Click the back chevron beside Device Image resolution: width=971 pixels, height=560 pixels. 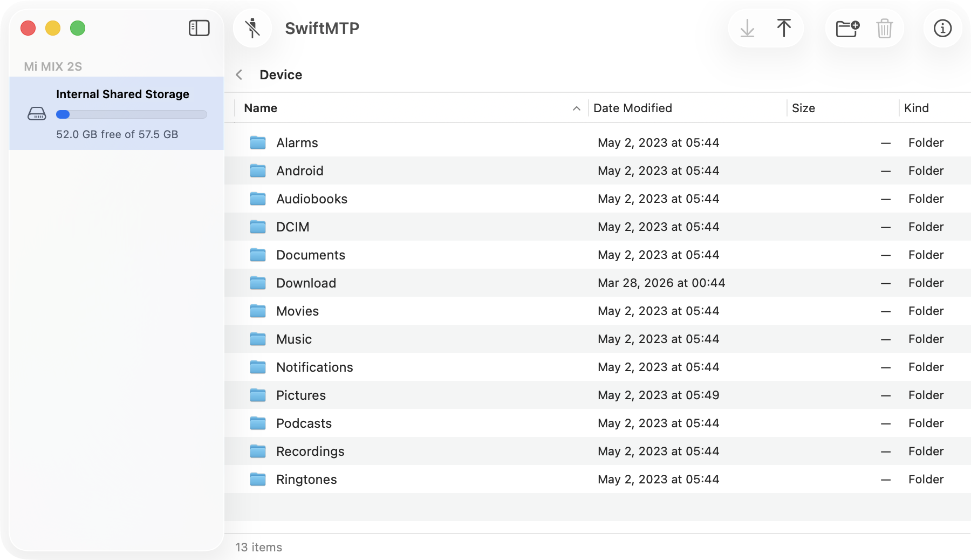239,74
